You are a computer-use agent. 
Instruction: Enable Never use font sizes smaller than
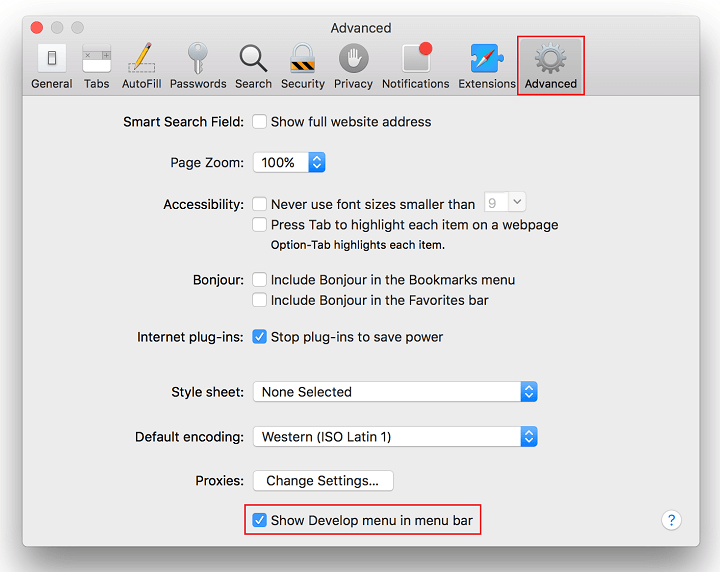point(259,204)
